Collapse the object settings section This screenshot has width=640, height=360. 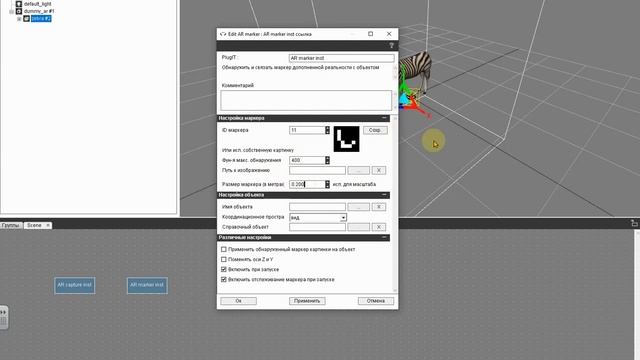pos(384,195)
